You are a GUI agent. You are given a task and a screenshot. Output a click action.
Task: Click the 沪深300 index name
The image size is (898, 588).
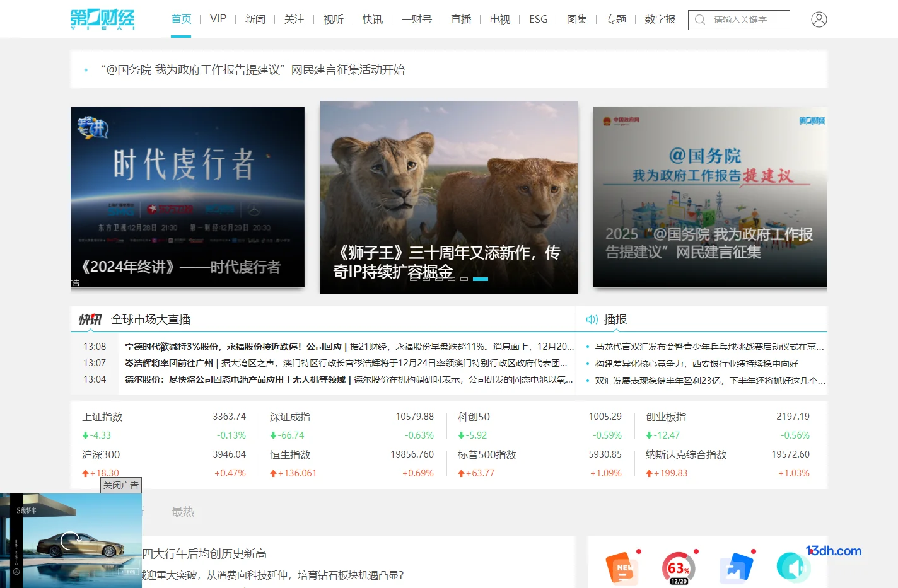point(101,454)
